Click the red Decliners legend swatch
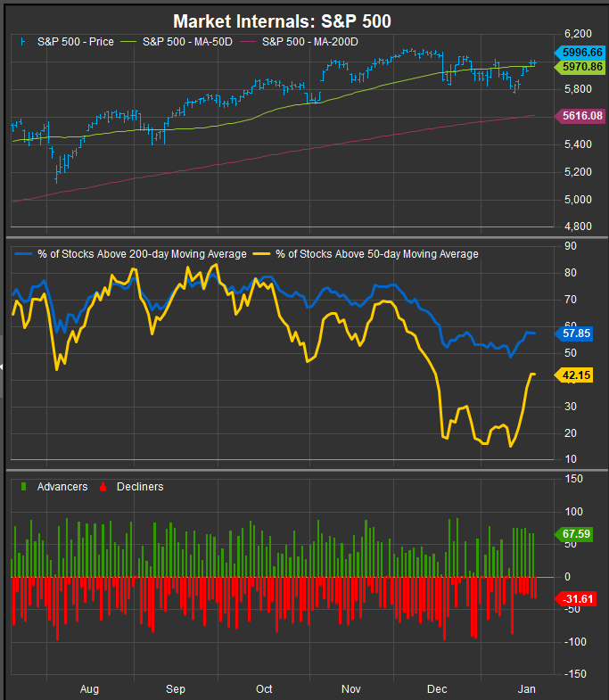 tap(103, 487)
